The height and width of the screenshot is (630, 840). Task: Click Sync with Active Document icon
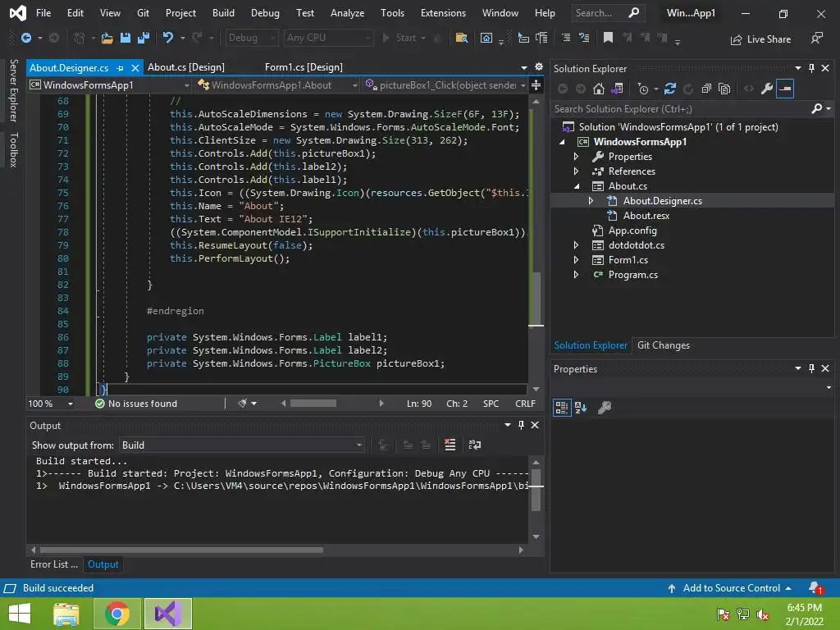pos(670,89)
